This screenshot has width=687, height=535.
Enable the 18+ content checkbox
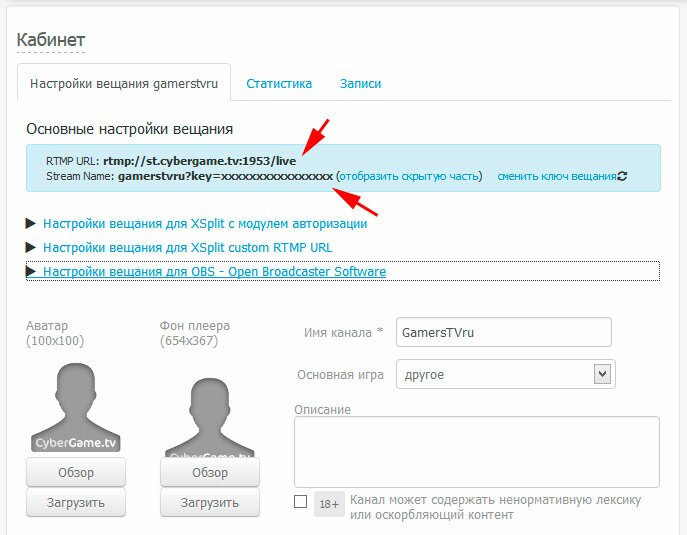(x=300, y=501)
